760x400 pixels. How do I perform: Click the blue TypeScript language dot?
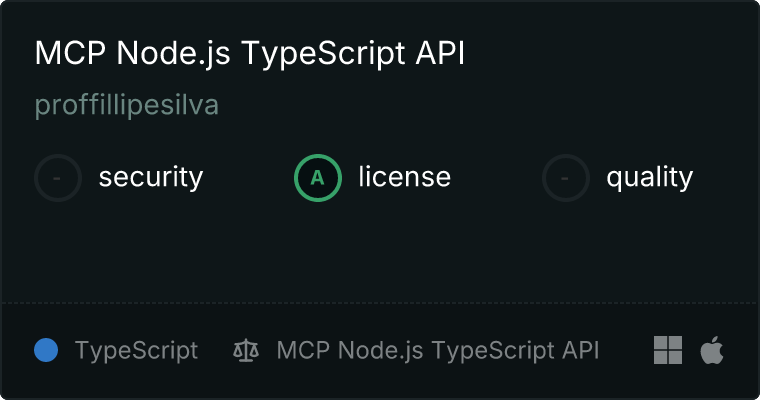coord(46,350)
